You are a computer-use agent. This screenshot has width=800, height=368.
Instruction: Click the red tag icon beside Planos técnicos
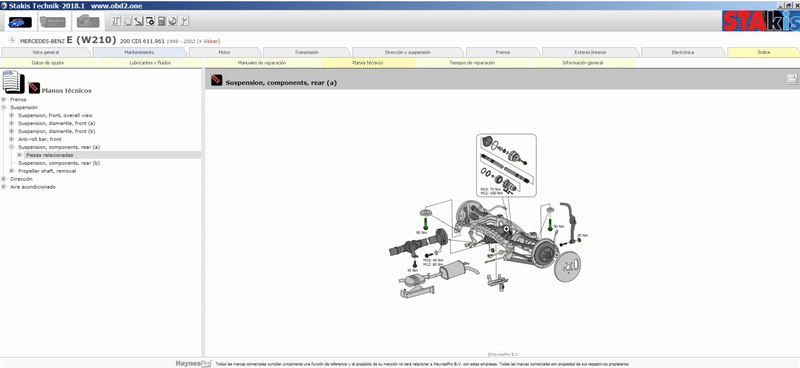(x=34, y=88)
